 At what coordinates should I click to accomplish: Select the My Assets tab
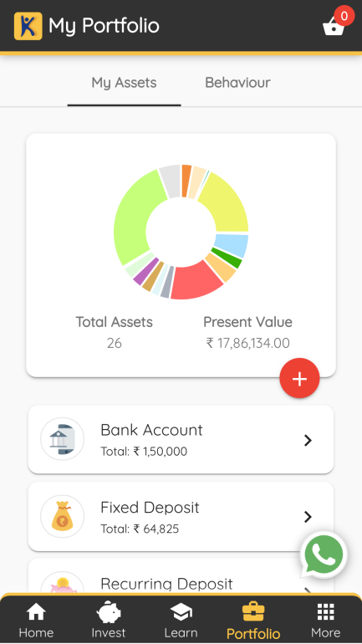124,83
